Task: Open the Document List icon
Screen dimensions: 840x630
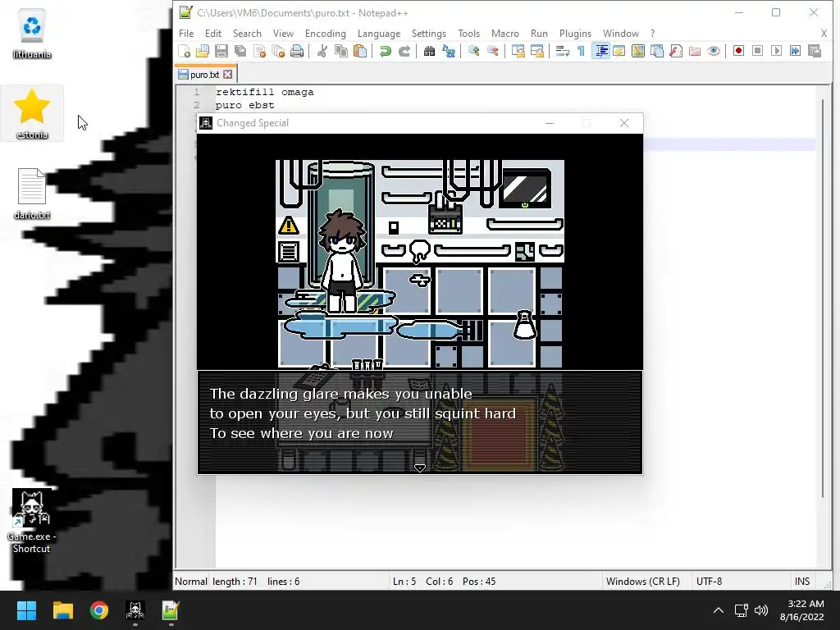Action: pos(657,51)
